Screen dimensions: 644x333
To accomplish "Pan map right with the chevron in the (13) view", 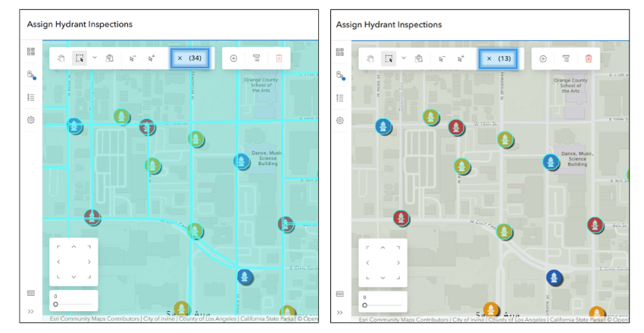I will pyautogui.click(x=398, y=263).
